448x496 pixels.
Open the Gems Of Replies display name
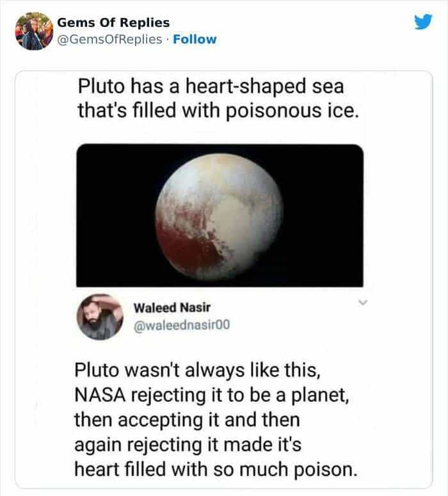tap(113, 23)
